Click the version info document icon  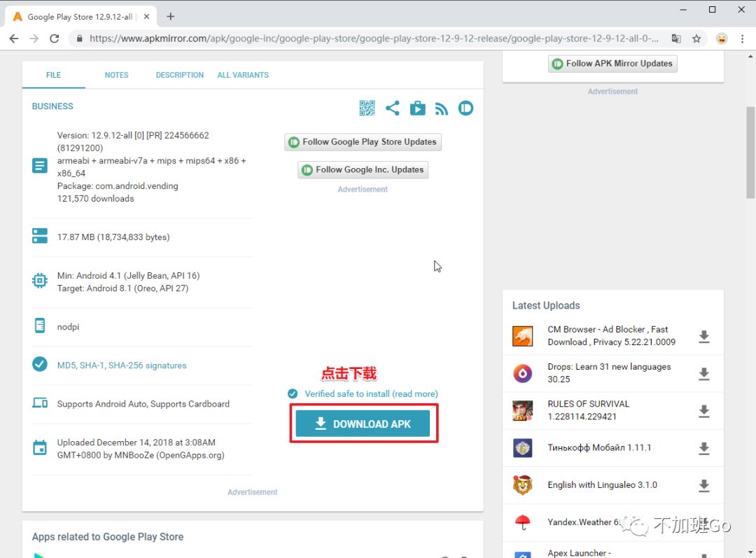[40, 166]
